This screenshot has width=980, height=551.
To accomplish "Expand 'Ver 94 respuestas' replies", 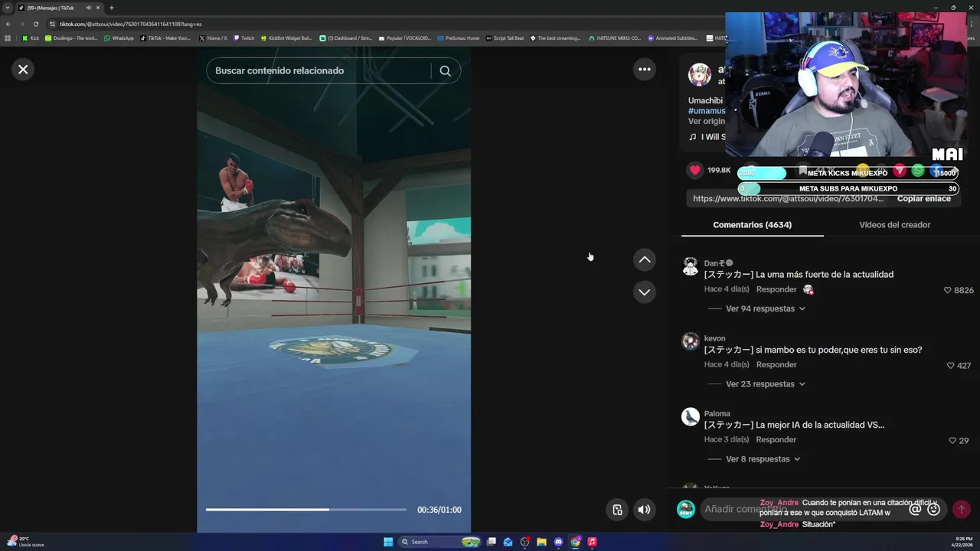I will tap(765, 308).
